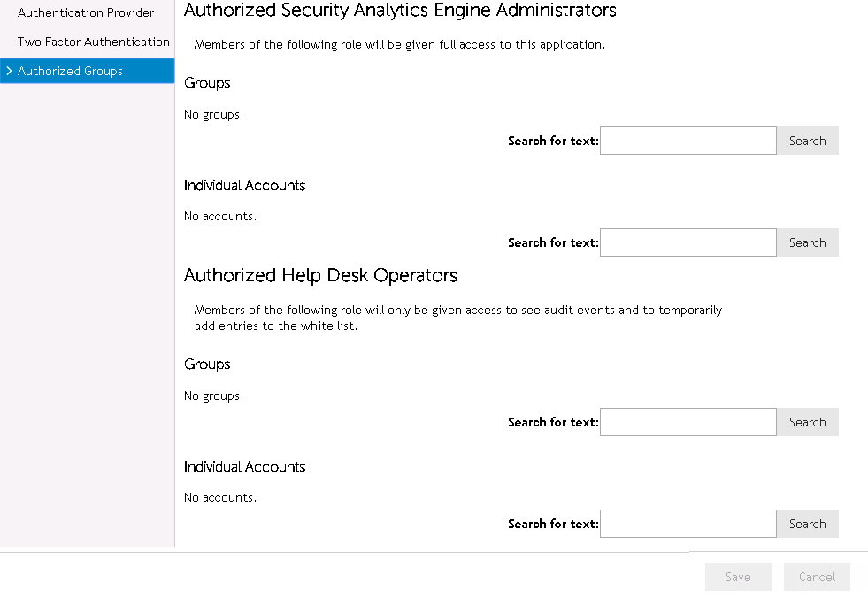868x598 pixels.
Task: Focus Help Desk Operators Groups search field
Action: (x=687, y=422)
